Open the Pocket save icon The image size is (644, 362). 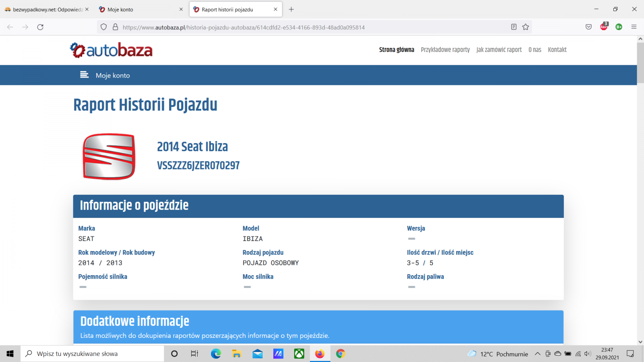[x=588, y=27]
